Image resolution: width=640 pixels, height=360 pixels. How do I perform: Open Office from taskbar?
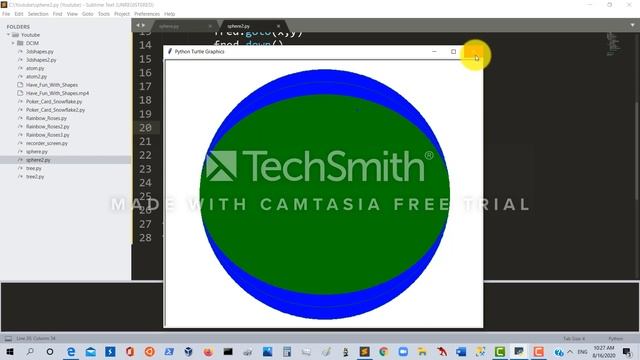pos(130,351)
